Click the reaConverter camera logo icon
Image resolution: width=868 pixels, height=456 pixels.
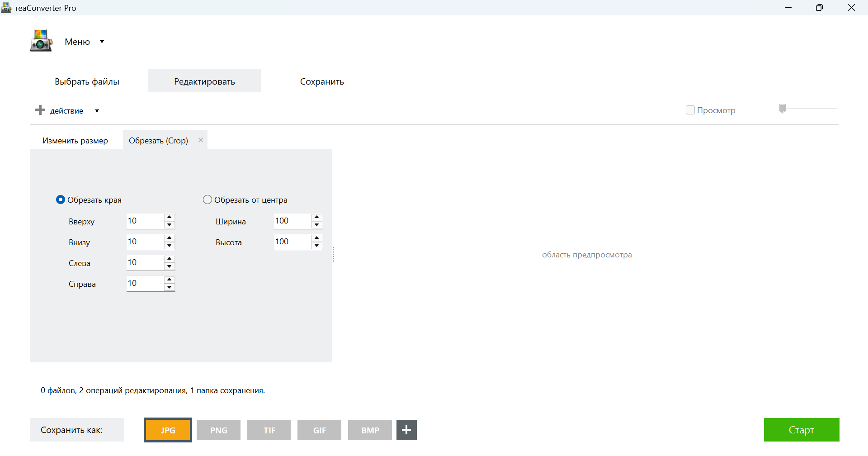[41, 41]
